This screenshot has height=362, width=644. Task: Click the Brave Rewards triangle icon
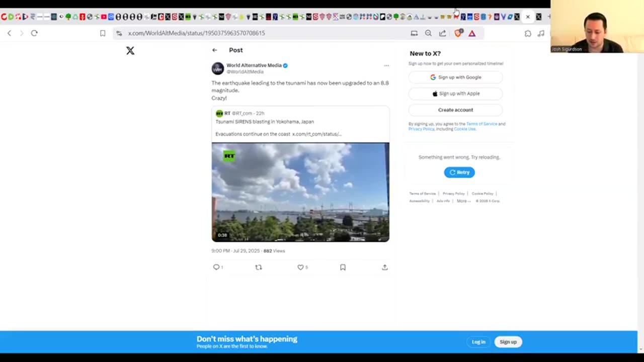coord(472,33)
